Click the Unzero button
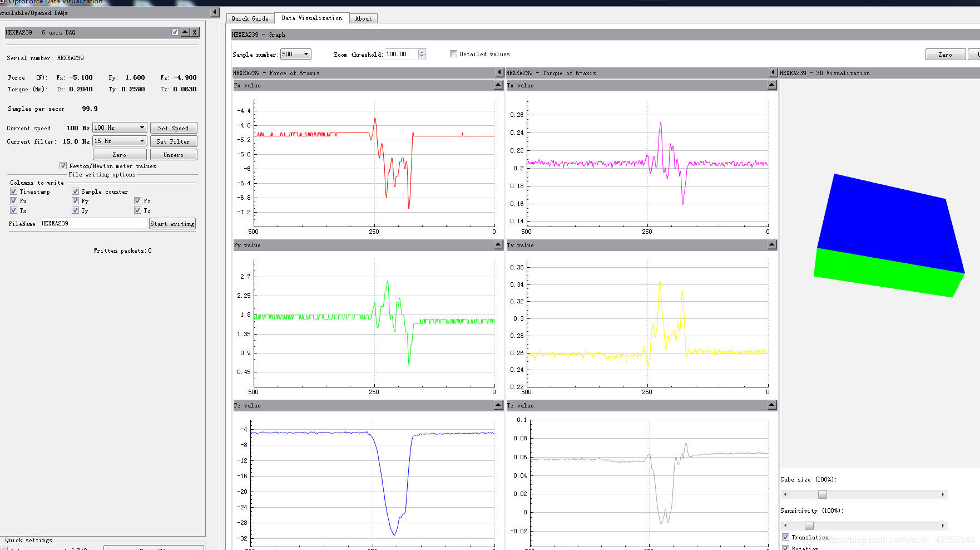This screenshot has width=980, height=550. [x=174, y=155]
